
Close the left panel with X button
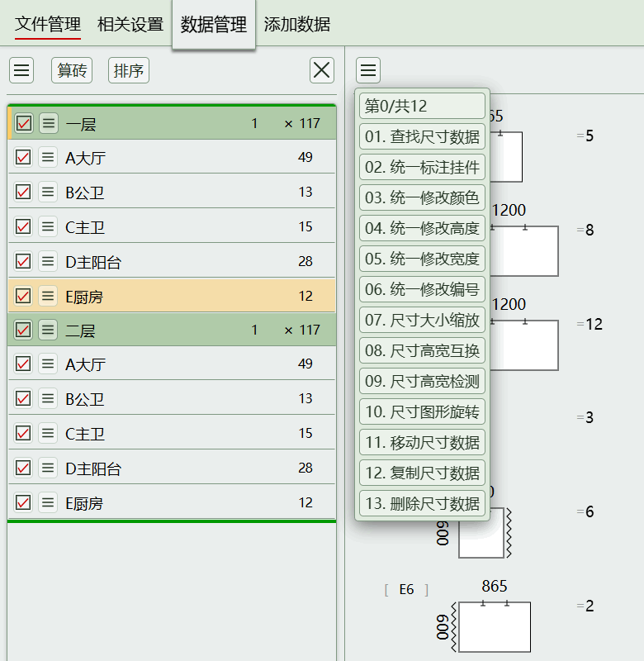coord(322,70)
